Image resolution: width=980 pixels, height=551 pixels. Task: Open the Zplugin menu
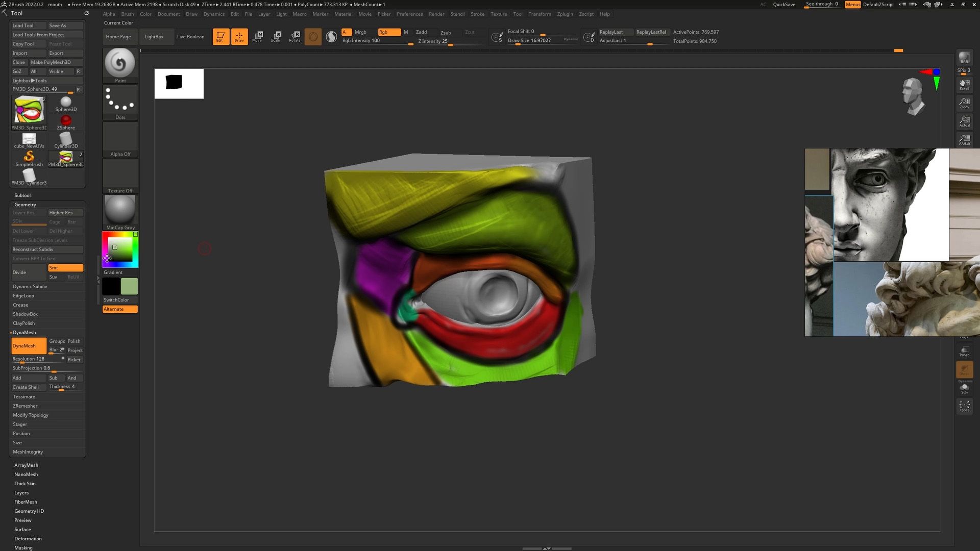(x=565, y=14)
